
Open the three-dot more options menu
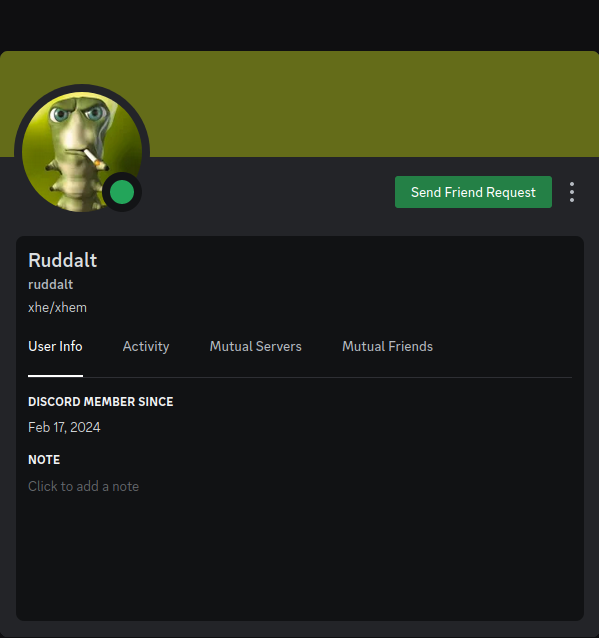coord(572,192)
